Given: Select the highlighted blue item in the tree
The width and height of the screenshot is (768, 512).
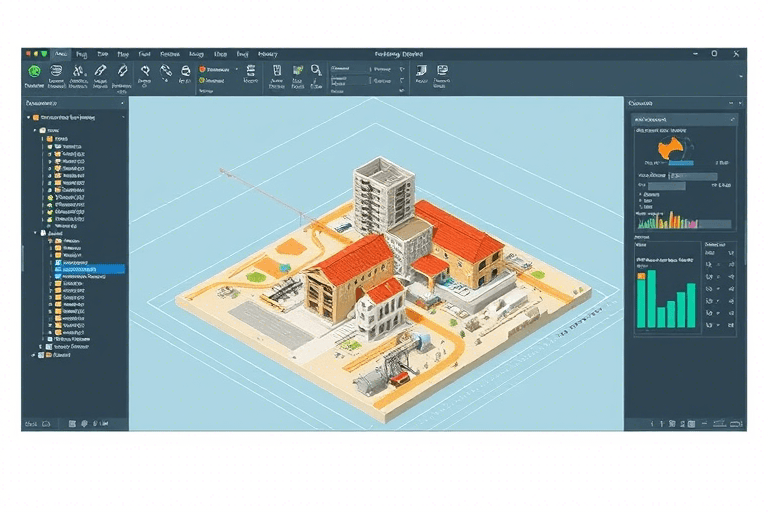Looking at the screenshot, I should (91, 269).
